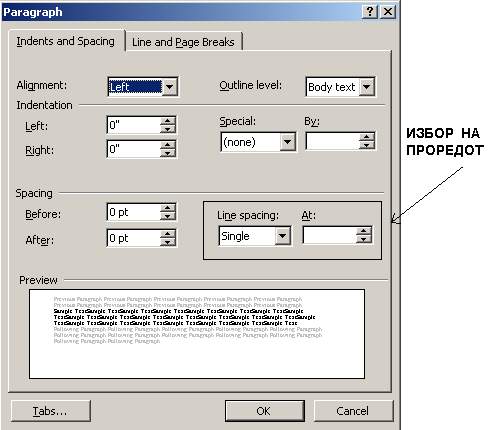The width and height of the screenshot is (500, 430).
Task: Expand the Special indentation dropdown
Action: coord(287,142)
